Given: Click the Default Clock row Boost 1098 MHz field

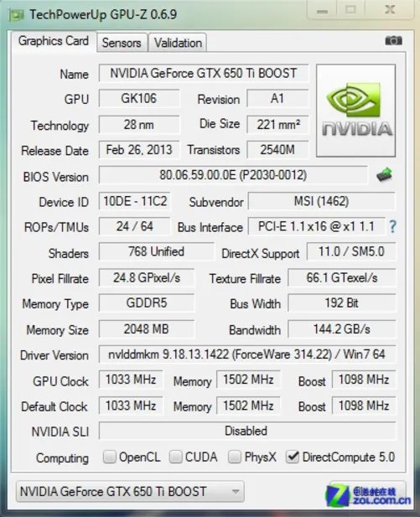Looking at the screenshot, I should tap(364, 406).
